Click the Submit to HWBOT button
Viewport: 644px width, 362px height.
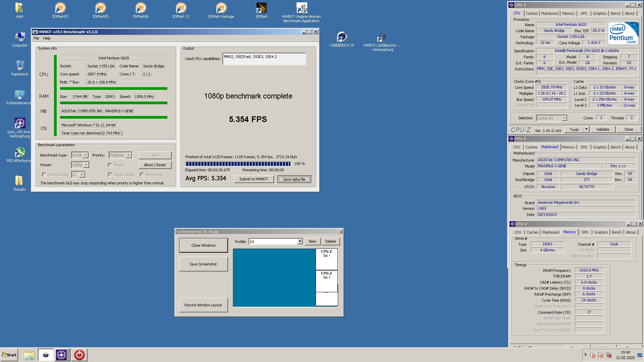point(254,179)
